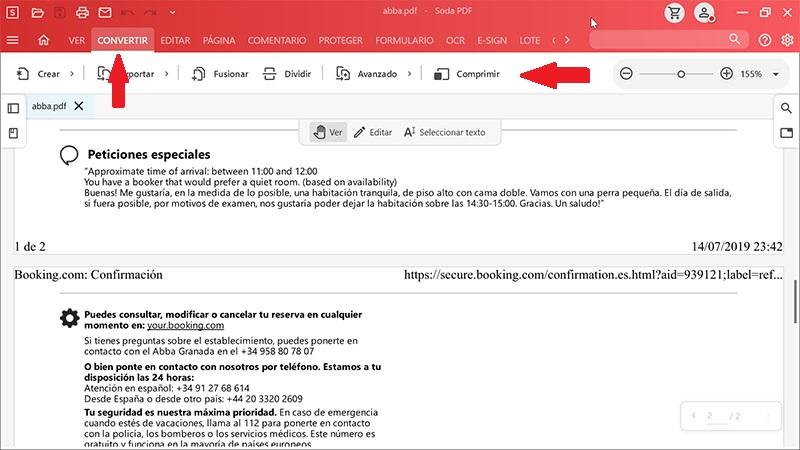Open the settings gear
800x450 pixels.
787,40
